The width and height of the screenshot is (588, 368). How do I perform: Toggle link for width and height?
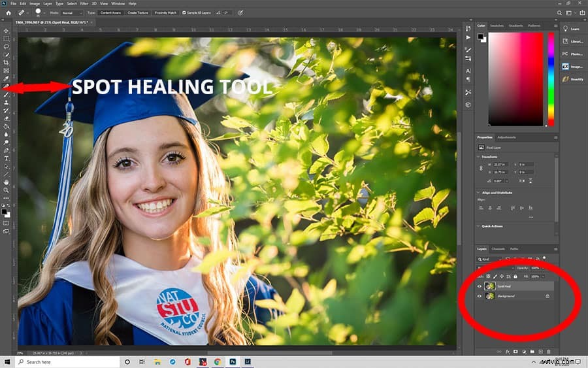481,169
